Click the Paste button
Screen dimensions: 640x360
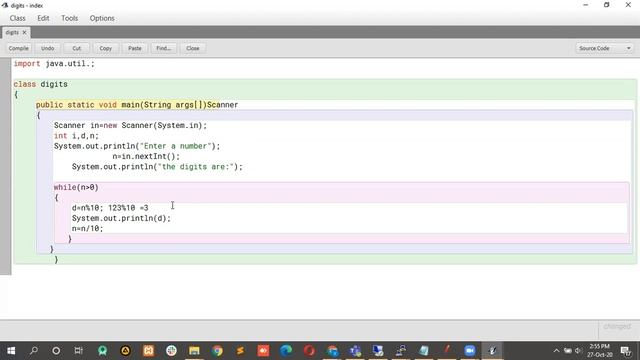135,48
